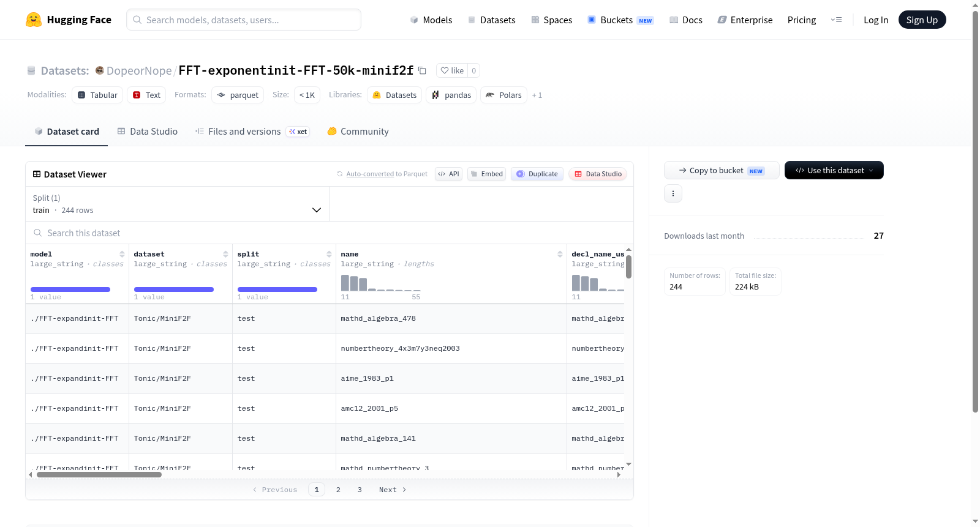Switch to Files and versions tab
The image size is (980, 527).
coord(252,131)
